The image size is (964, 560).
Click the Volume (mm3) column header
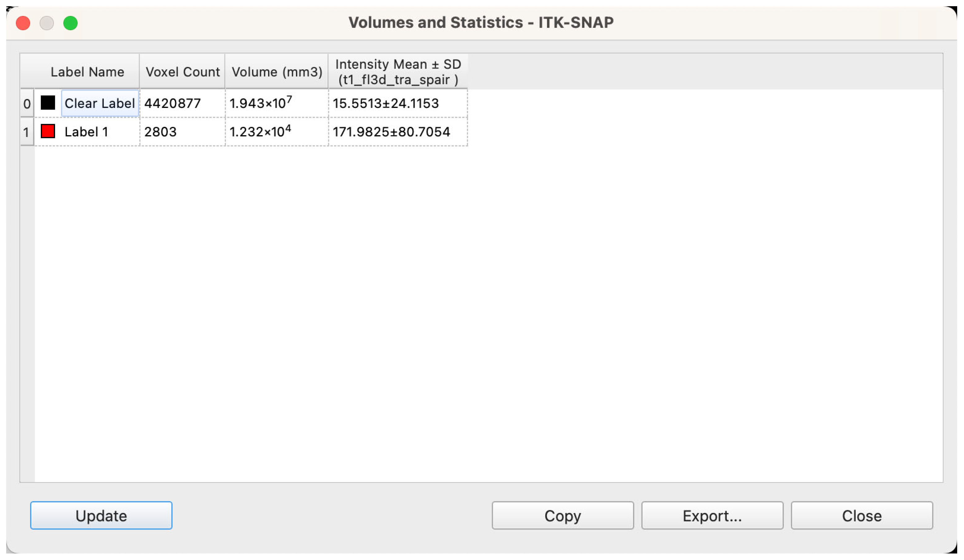[x=276, y=72]
